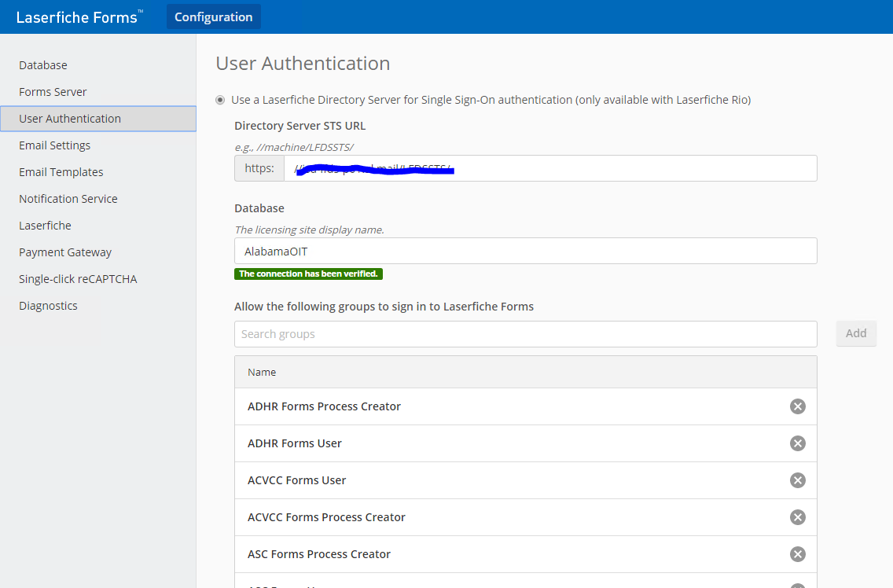
Task: Click the connection has been verified message
Action: click(309, 274)
